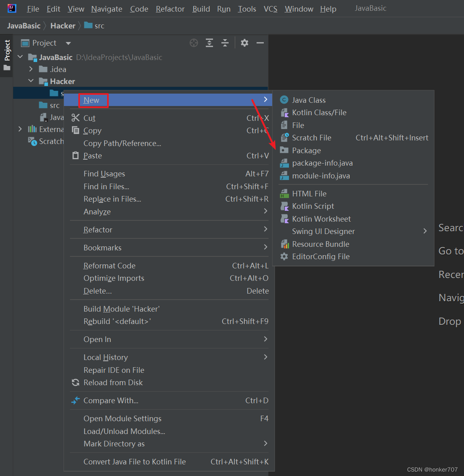Select Resource Bundle option
The height and width of the screenshot is (476, 464).
(320, 244)
